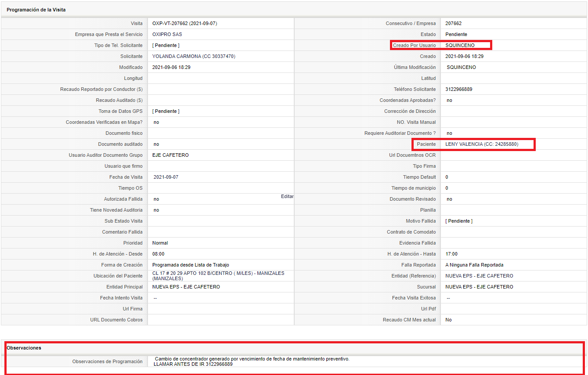The image size is (588, 375).
Task: Select the YOLANDA CARMONA (CC 30337470) value
Action: 194,56
